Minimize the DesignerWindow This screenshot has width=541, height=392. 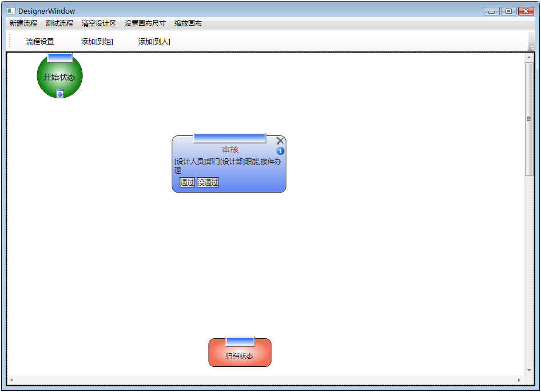tap(492, 11)
